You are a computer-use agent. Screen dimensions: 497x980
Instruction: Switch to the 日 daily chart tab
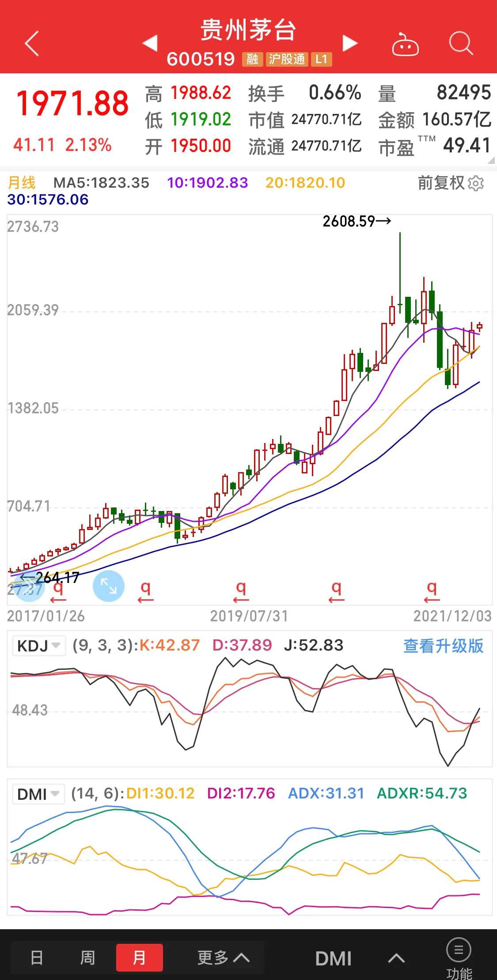pyautogui.click(x=37, y=957)
